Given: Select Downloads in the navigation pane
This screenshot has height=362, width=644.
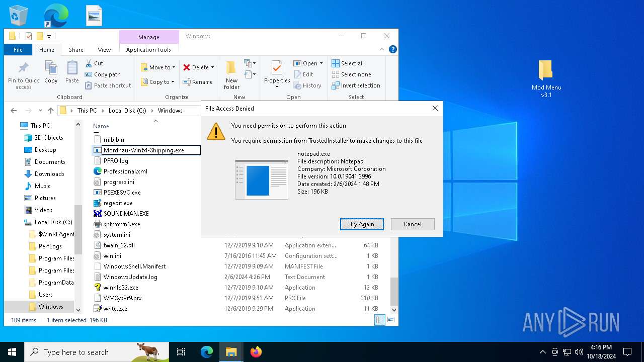Looking at the screenshot, I should tap(49, 174).
